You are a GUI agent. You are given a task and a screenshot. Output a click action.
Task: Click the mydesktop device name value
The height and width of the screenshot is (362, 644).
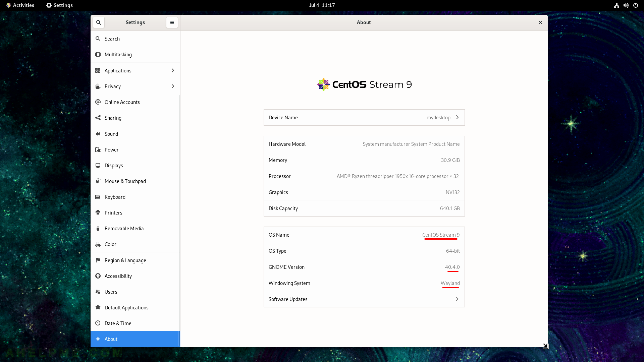[x=438, y=118]
